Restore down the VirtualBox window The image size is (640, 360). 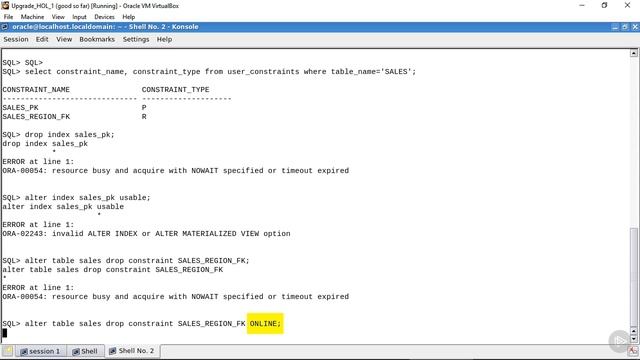604,5
